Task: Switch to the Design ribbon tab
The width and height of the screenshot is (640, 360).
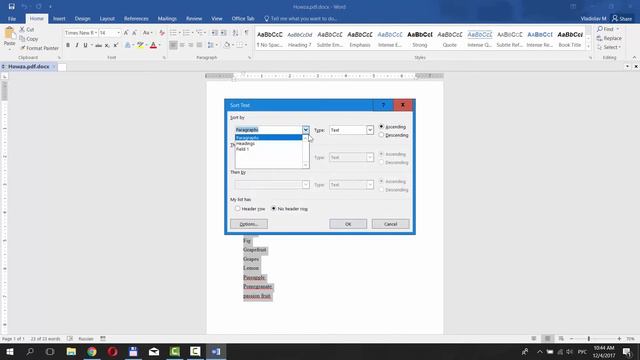Action: click(x=82, y=19)
